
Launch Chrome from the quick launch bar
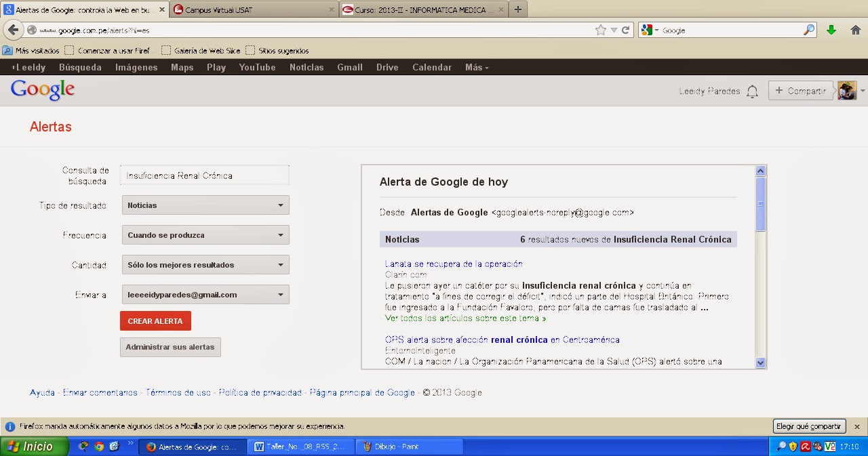pos(99,447)
